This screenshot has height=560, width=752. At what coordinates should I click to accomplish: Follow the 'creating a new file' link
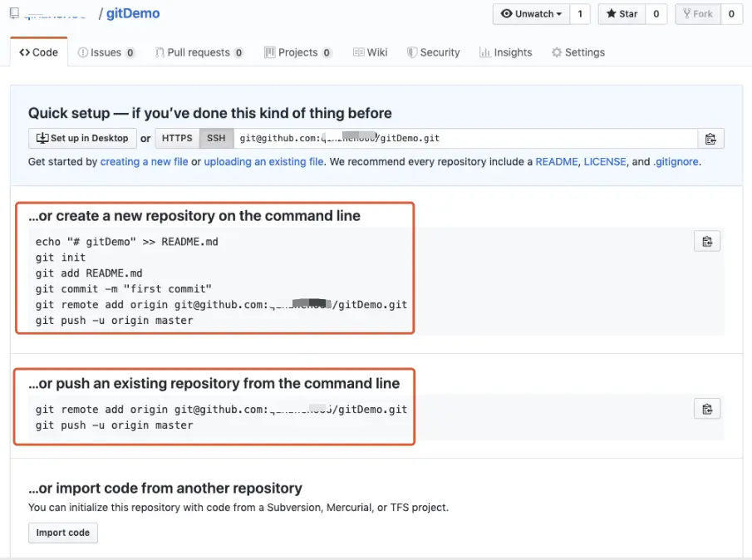point(144,162)
